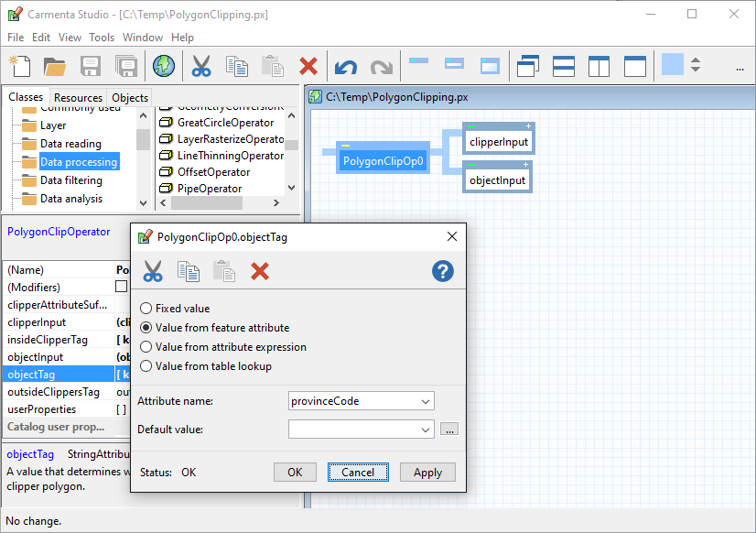Viewport: 756px width, 533px height.
Task: Click the globe icon in main toolbar
Action: click(163, 66)
